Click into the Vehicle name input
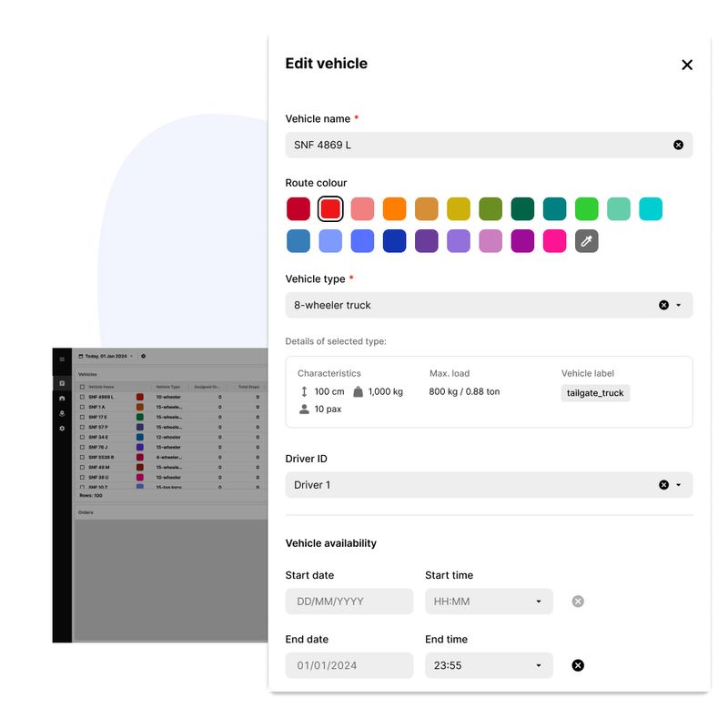Viewport: 728px width, 728px height. [489, 145]
